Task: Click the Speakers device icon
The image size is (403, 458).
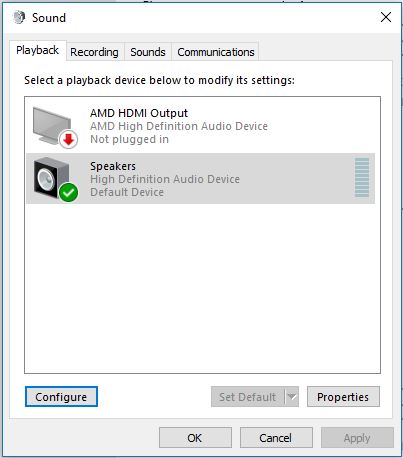Action: pyautogui.click(x=52, y=178)
